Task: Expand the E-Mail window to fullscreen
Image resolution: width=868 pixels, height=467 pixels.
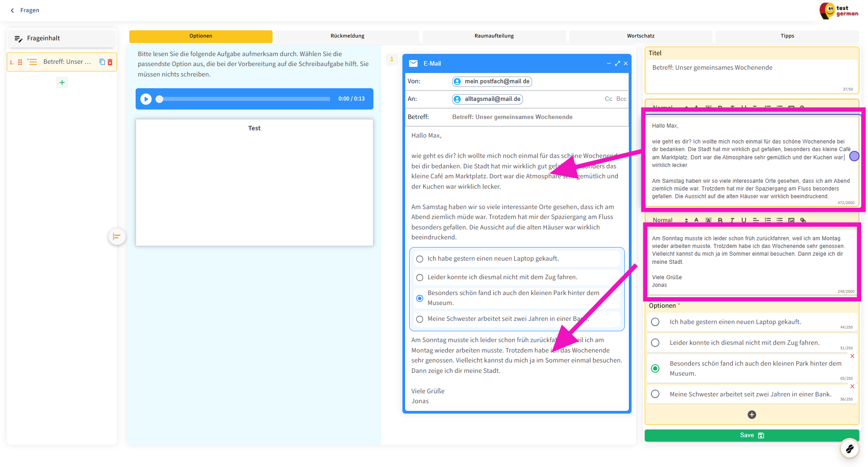Action: click(618, 63)
